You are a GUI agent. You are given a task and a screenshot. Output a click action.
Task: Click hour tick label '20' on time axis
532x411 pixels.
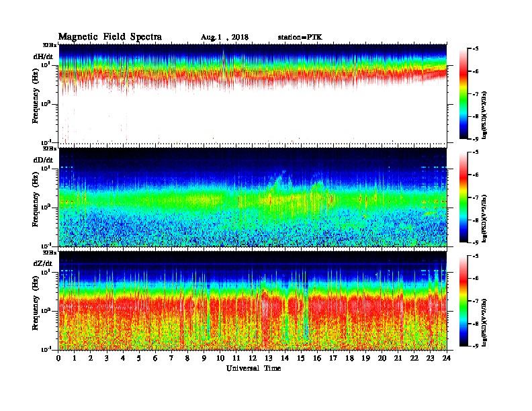tap(382, 358)
